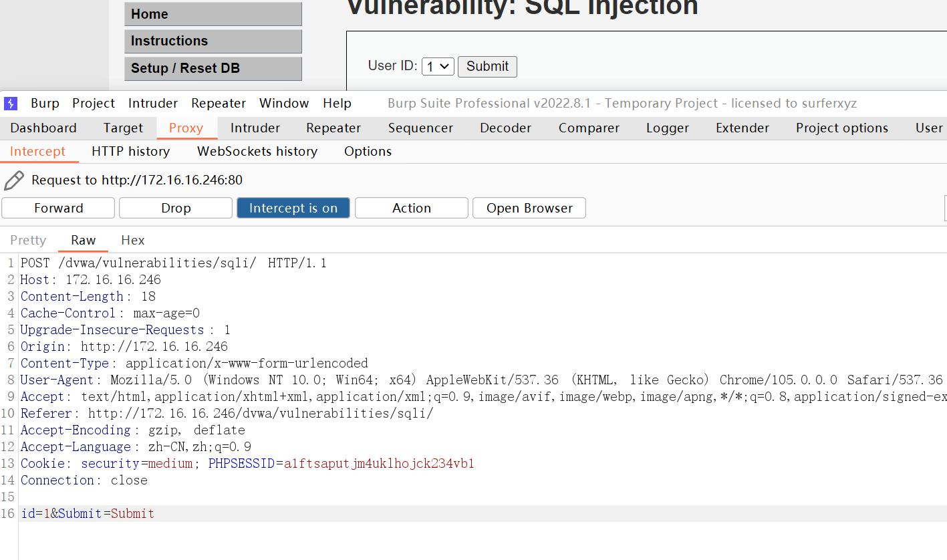Open the Action dropdown button
Viewport: 947px width, 560px height.
(x=411, y=208)
